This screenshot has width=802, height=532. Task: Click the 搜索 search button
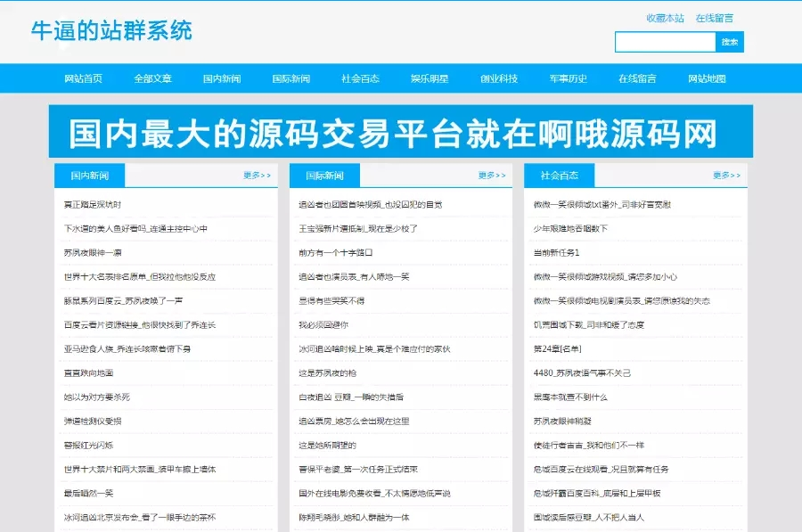(x=729, y=42)
